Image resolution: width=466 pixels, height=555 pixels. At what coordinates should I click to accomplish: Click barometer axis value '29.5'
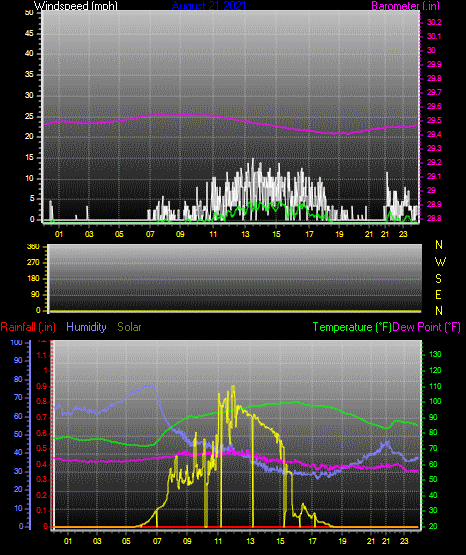pyautogui.click(x=434, y=121)
